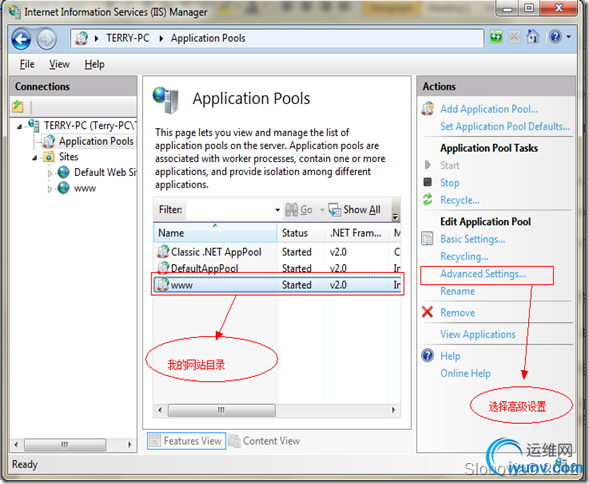
Task: Open the dropdown arrow beside toolbar Help icon
Action: [568, 37]
